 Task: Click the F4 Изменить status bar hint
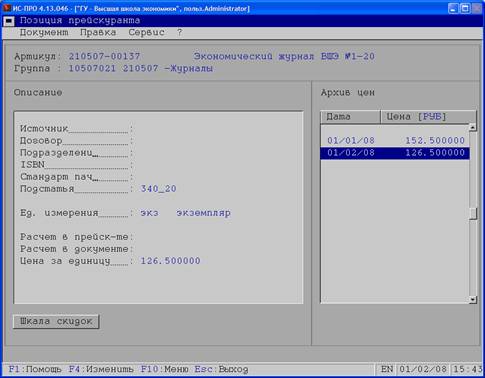[101, 369]
